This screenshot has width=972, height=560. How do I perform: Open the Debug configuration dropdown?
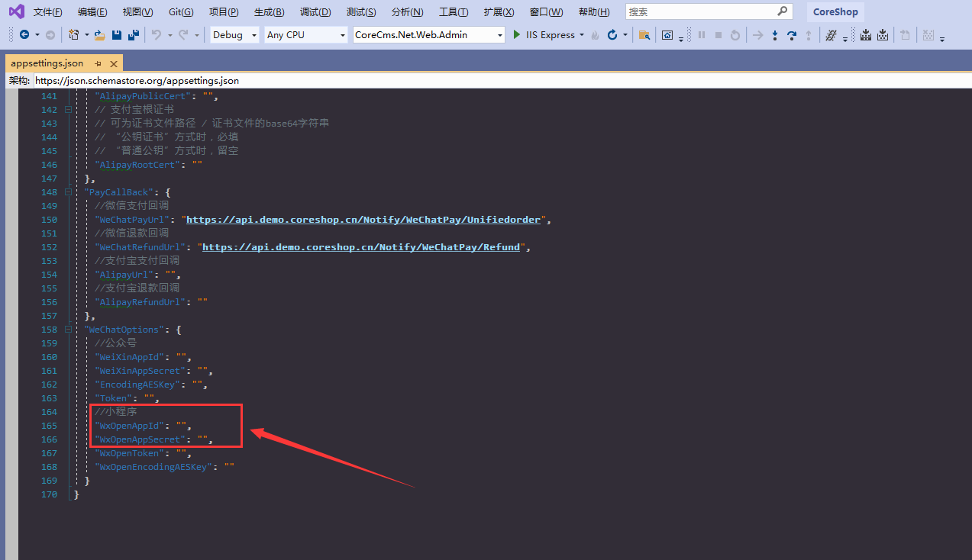[234, 35]
